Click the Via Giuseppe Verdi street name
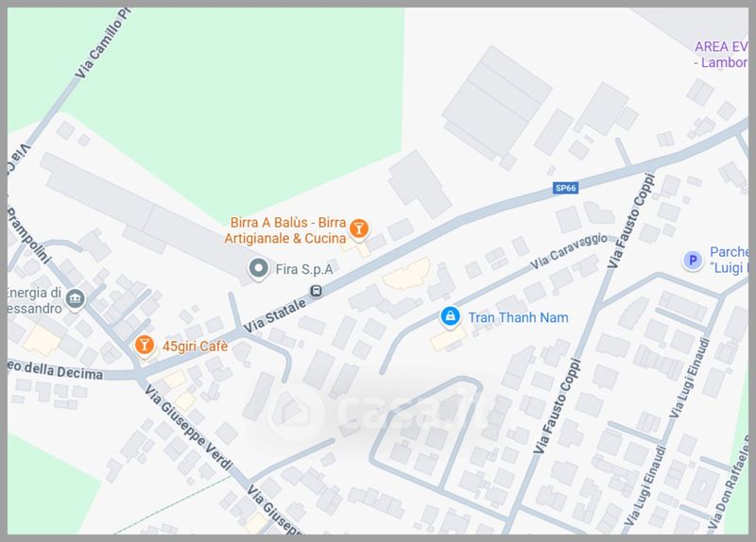 point(189,427)
